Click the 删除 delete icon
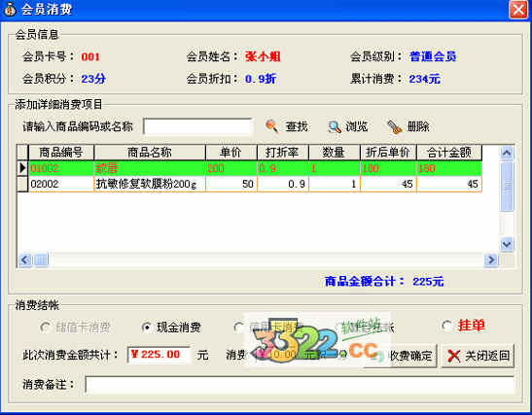Screen dimensions: 532x415 click(x=395, y=127)
